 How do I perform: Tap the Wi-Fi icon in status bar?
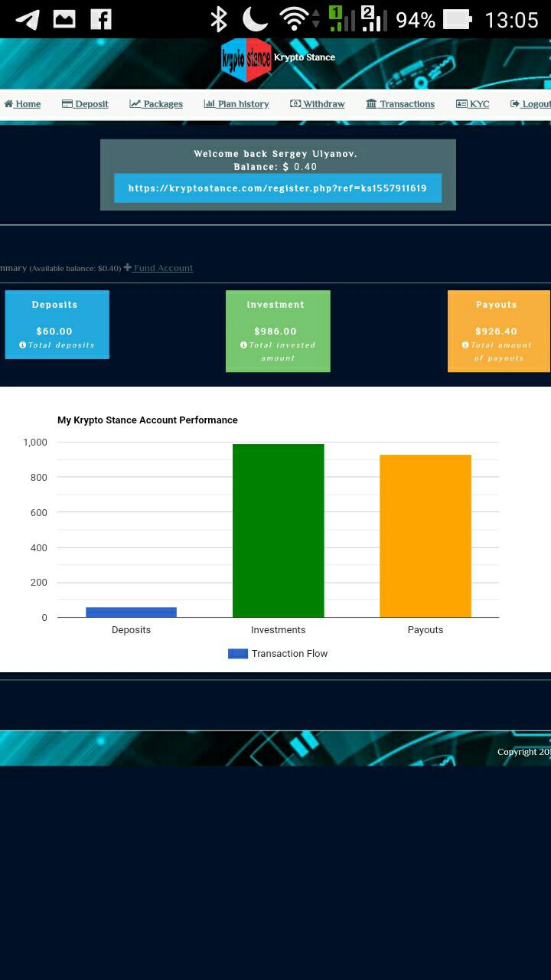pos(294,19)
